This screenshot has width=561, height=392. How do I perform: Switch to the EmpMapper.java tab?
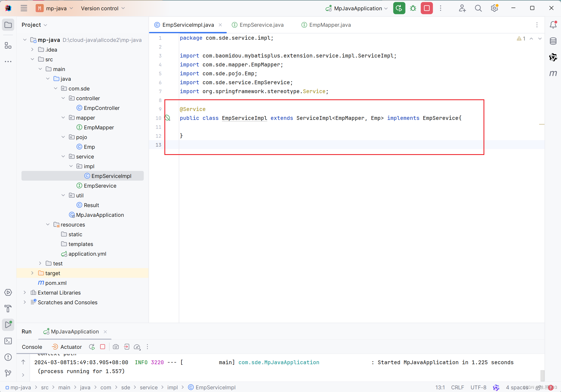pos(330,25)
